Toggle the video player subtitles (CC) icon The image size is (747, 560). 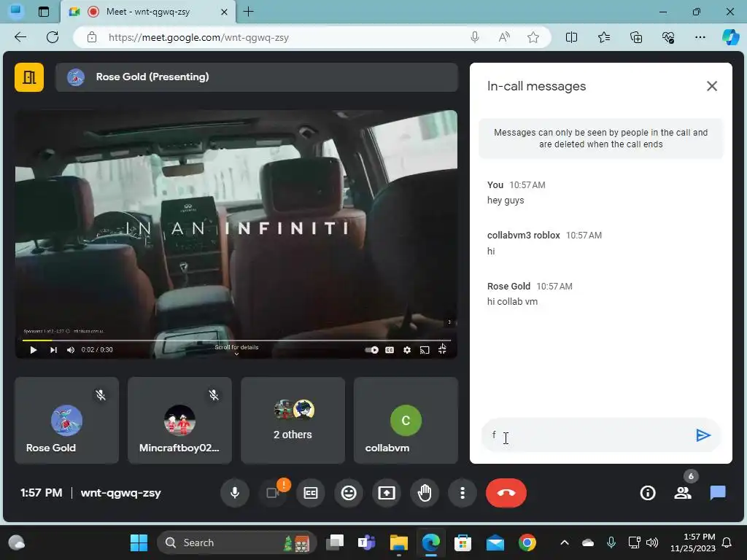(390, 350)
